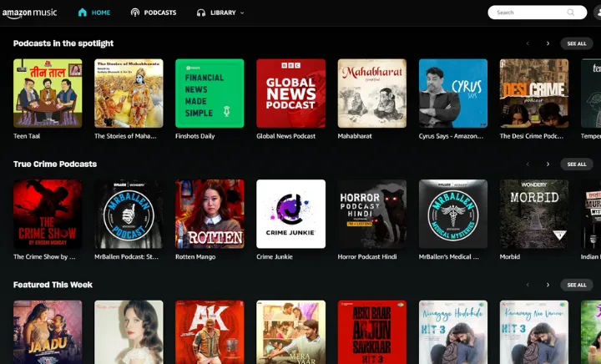601x364 pixels.
Task: Open The Crime Show cover
Action: 48,214
